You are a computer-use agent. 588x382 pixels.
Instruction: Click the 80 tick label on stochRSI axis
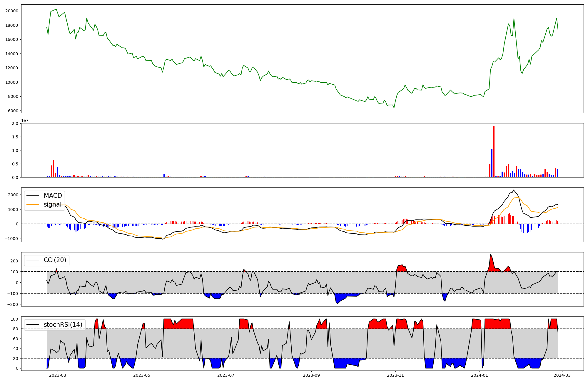point(16,329)
